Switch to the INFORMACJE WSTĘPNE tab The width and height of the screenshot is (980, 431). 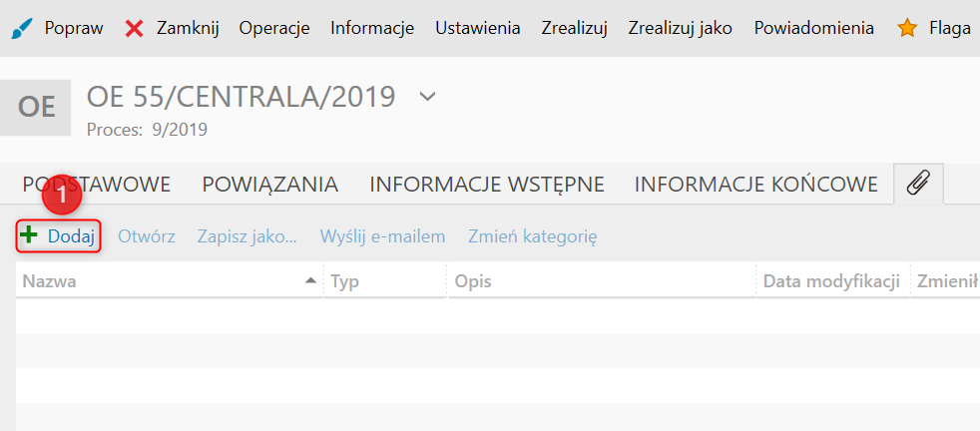[x=487, y=185]
